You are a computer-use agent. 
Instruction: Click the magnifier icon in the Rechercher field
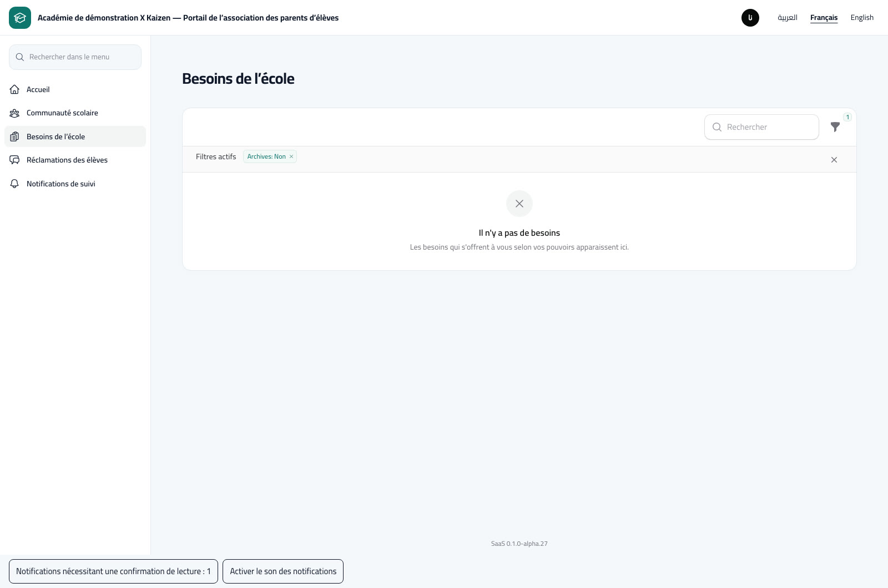[x=717, y=127]
